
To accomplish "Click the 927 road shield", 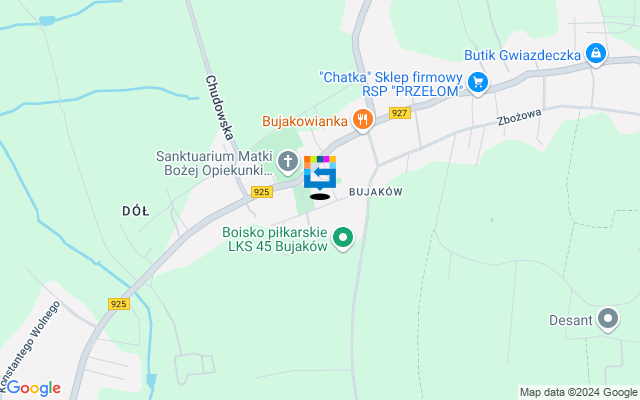I will (400, 113).
